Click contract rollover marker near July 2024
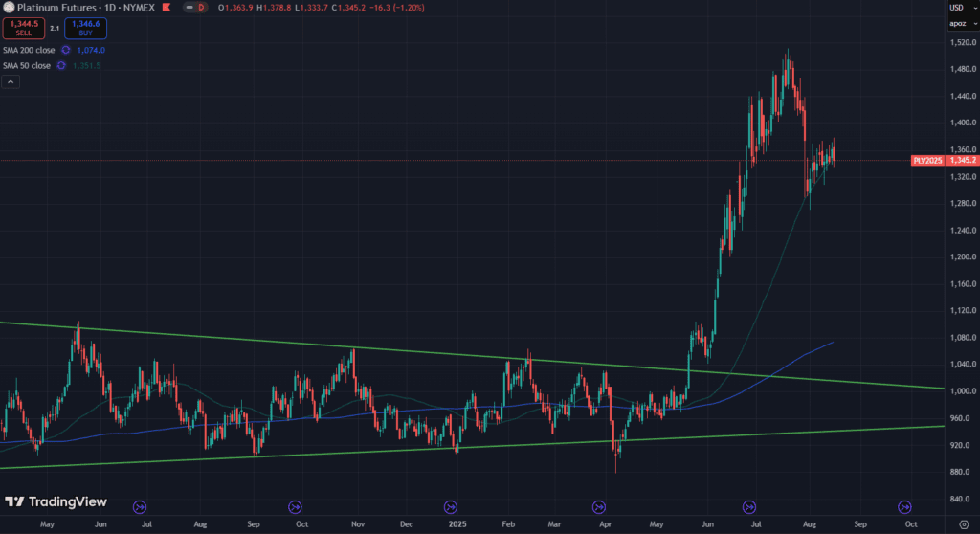Image resolution: width=980 pixels, height=534 pixels. tap(141, 506)
